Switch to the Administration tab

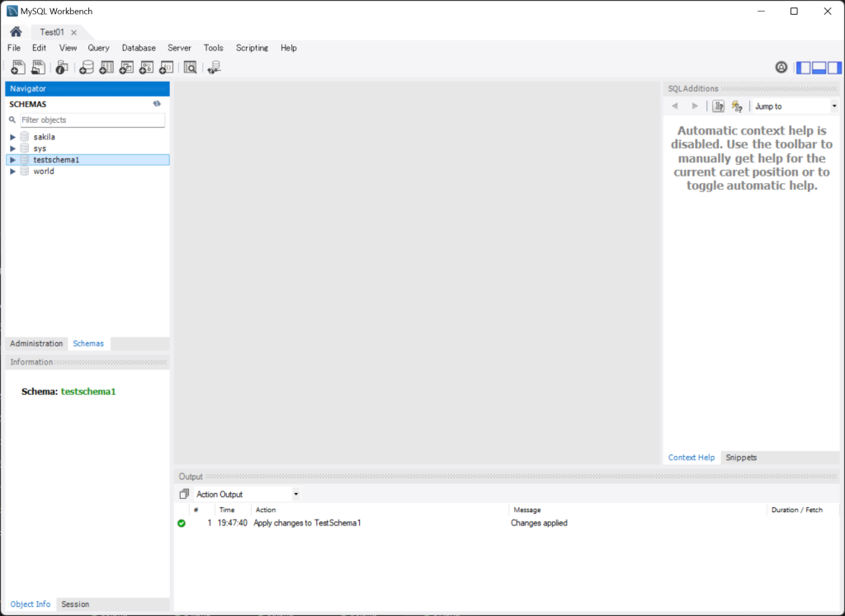click(x=36, y=344)
